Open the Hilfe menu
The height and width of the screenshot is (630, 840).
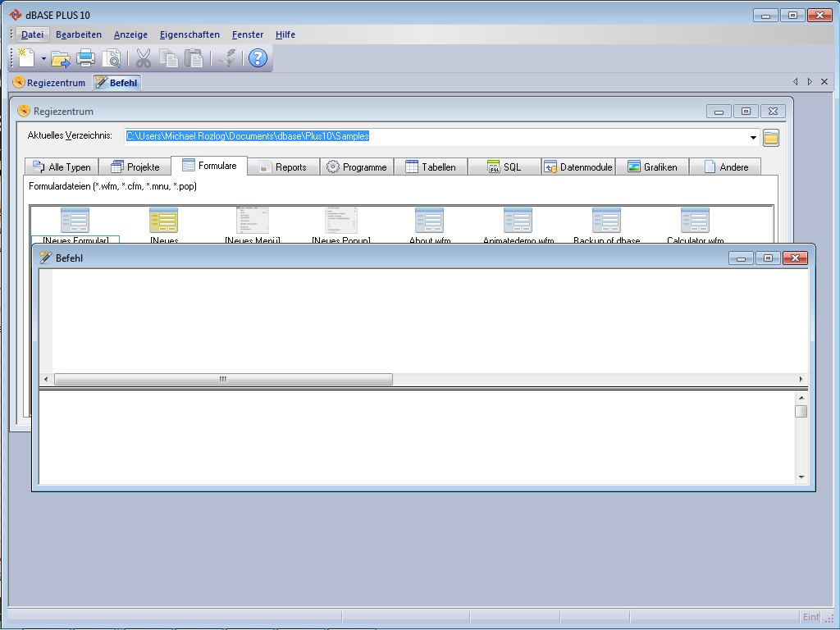tap(285, 34)
